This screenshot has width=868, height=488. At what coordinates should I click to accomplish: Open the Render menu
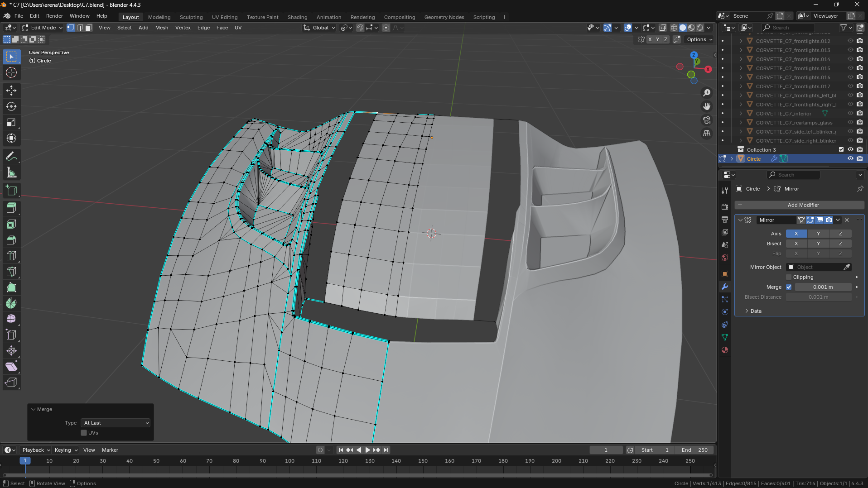tap(54, 16)
